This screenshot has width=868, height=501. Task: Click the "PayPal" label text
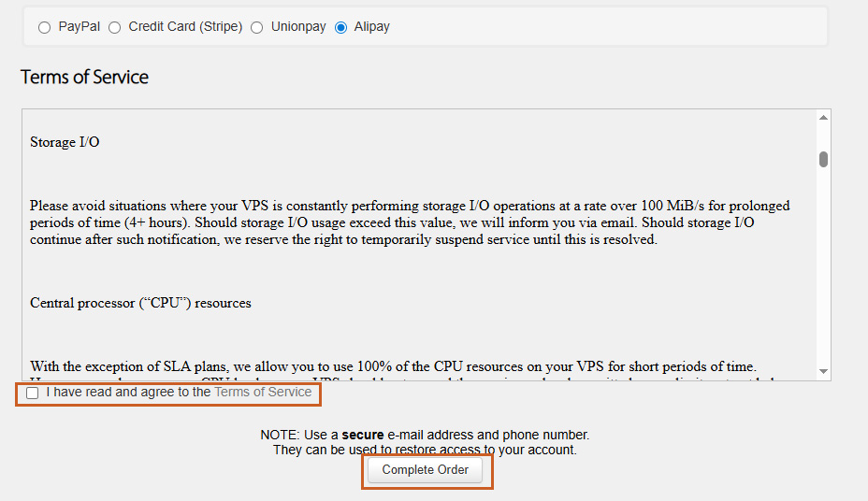point(79,27)
